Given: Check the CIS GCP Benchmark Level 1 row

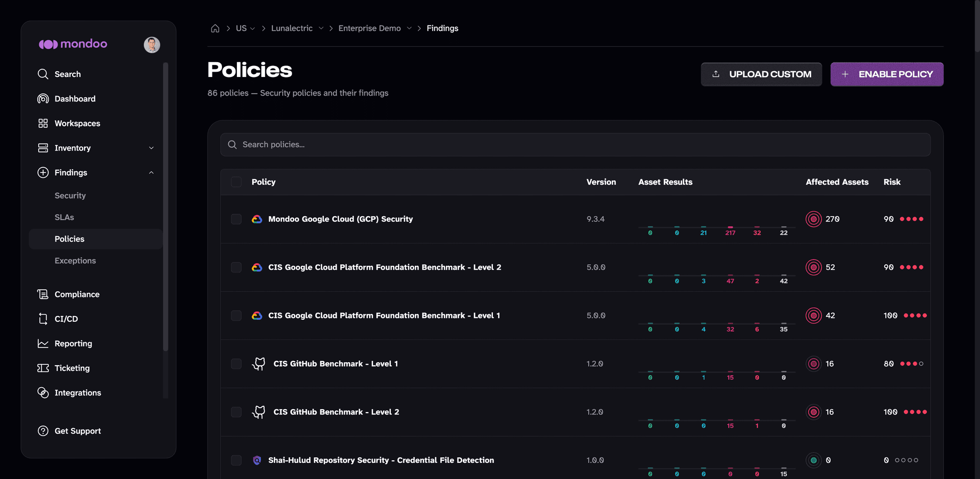Looking at the screenshot, I should pyautogui.click(x=236, y=316).
